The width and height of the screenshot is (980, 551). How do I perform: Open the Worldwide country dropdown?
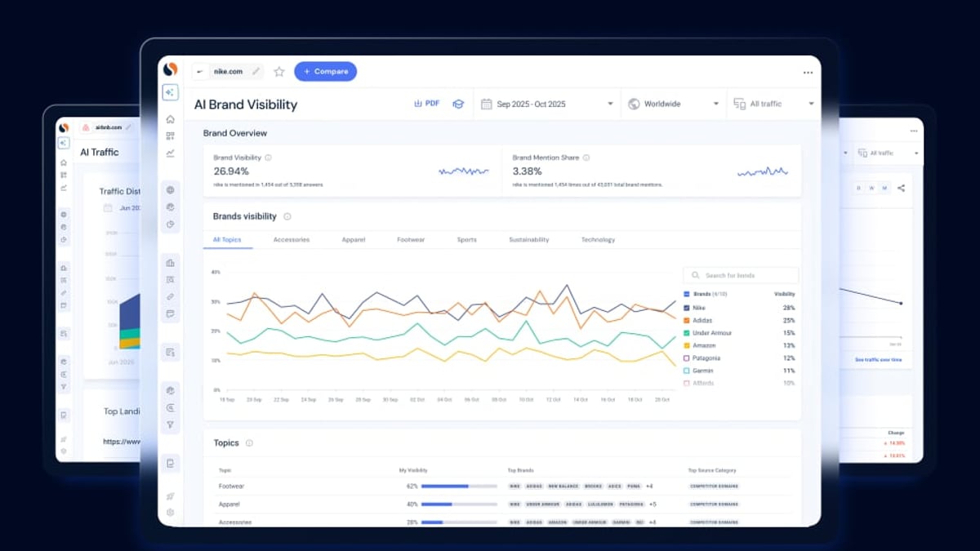coord(674,104)
